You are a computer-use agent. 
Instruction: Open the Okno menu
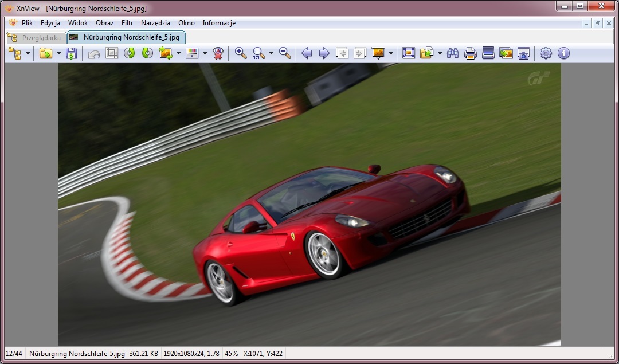coord(186,23)
